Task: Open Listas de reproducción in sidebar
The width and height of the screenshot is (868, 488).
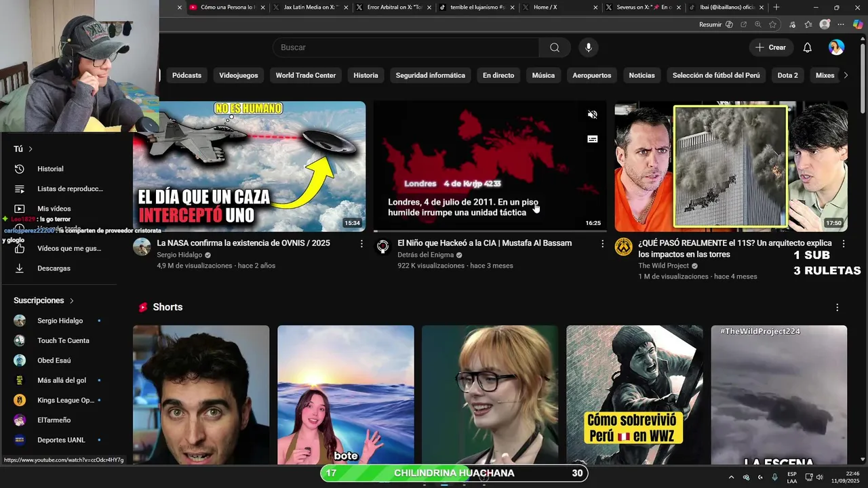Action: [x=61, y=189]
